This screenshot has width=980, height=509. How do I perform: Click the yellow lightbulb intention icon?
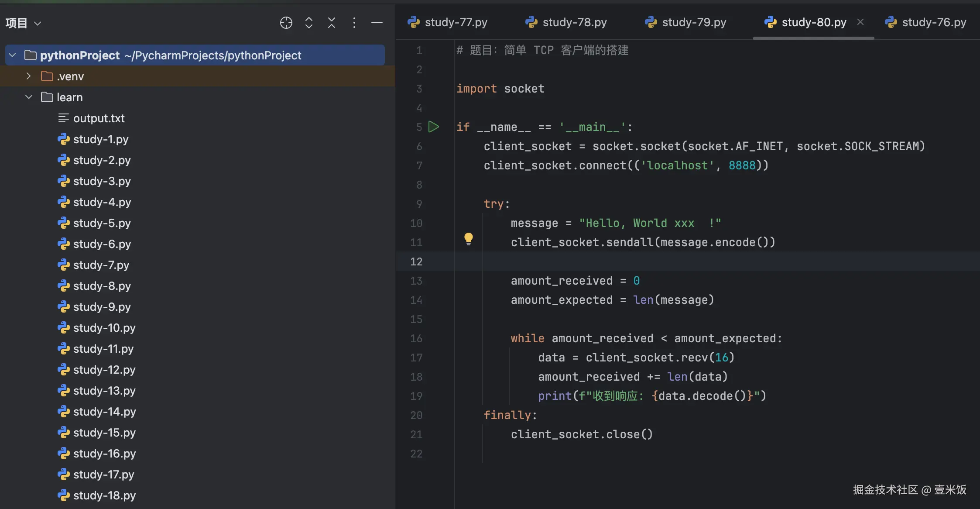coord(468,239)
